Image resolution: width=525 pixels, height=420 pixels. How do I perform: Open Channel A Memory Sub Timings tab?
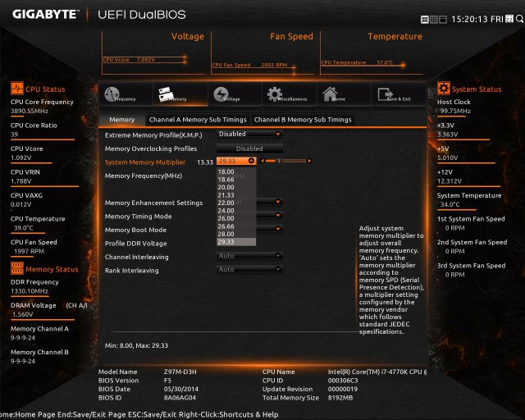pos(198,120)
